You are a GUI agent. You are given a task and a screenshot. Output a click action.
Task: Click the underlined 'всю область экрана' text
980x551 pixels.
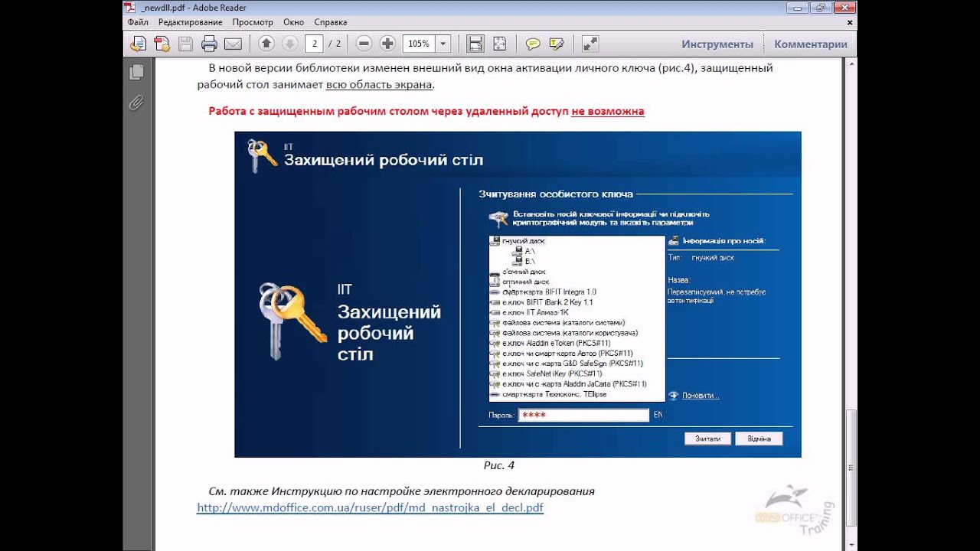379,84
